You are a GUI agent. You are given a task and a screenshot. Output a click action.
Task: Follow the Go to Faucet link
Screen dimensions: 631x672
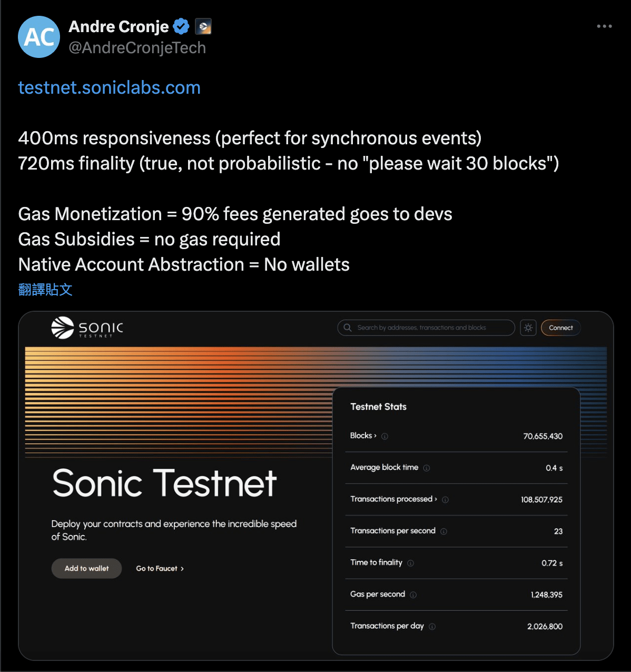[x=160, y=568]
